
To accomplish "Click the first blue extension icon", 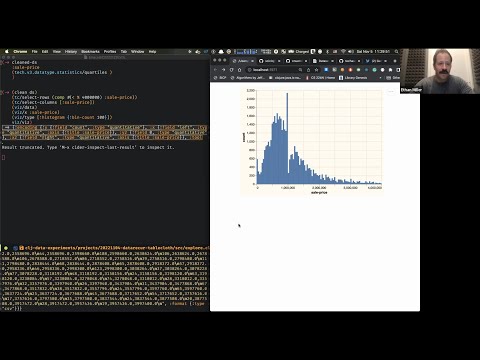I will [326, 70].
